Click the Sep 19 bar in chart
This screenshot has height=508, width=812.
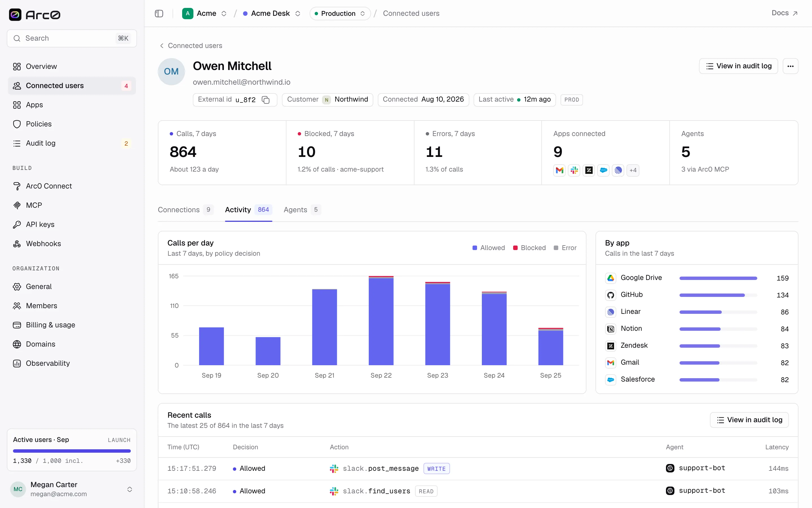(x=211, y=346)
